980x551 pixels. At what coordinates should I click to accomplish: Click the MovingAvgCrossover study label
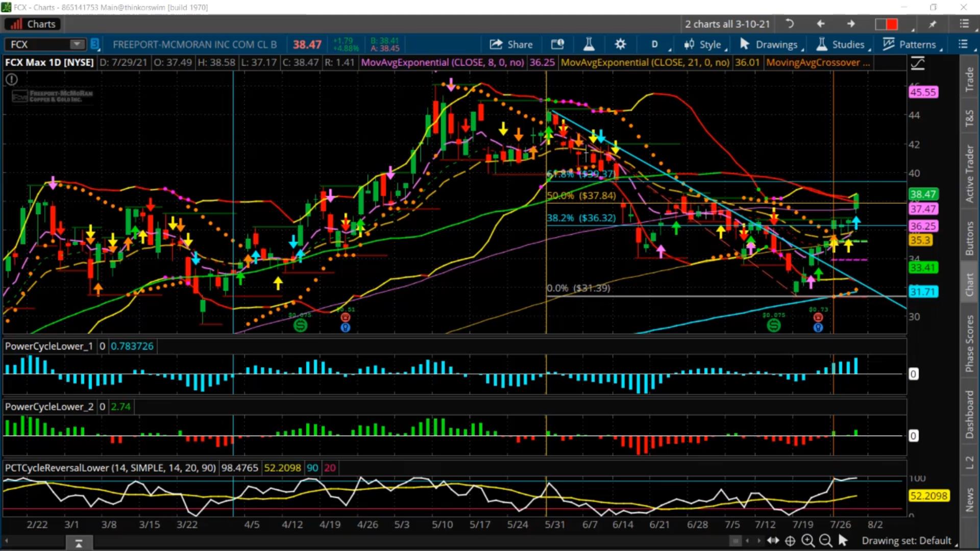point(818,62)
